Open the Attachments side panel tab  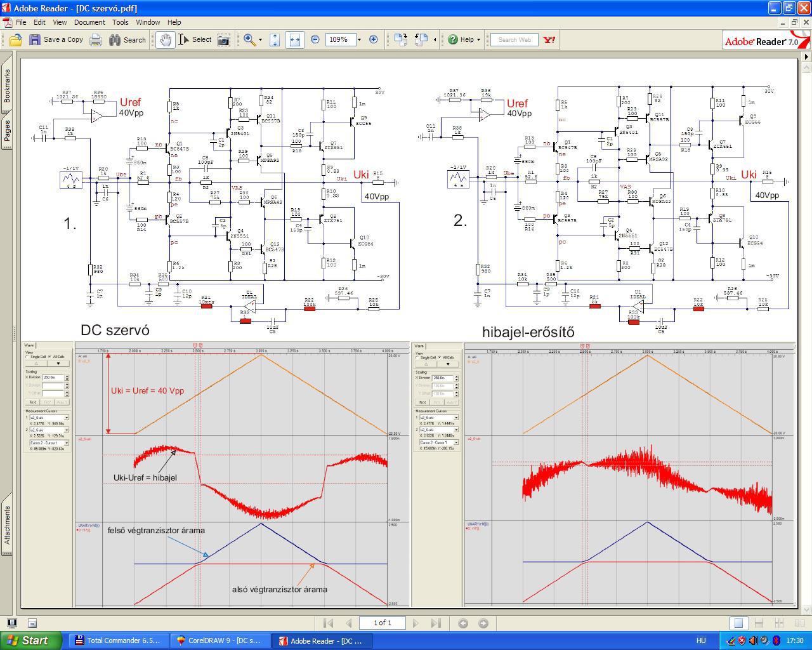(7, 524)
